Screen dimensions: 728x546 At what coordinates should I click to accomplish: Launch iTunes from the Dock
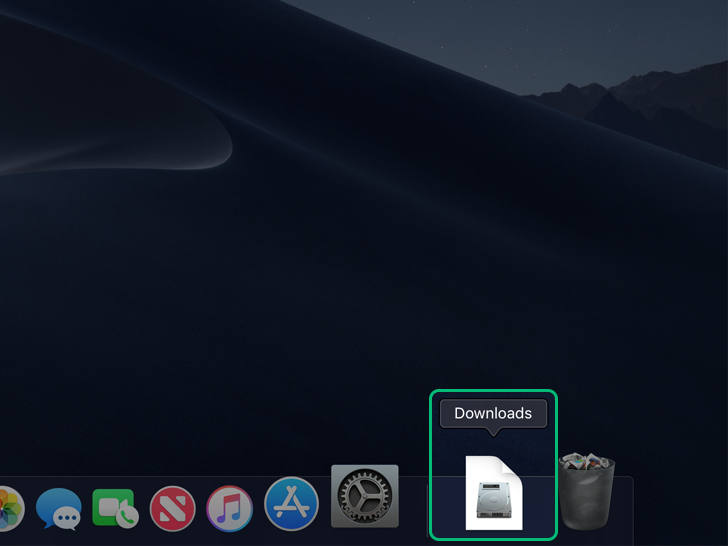point(229,509)
